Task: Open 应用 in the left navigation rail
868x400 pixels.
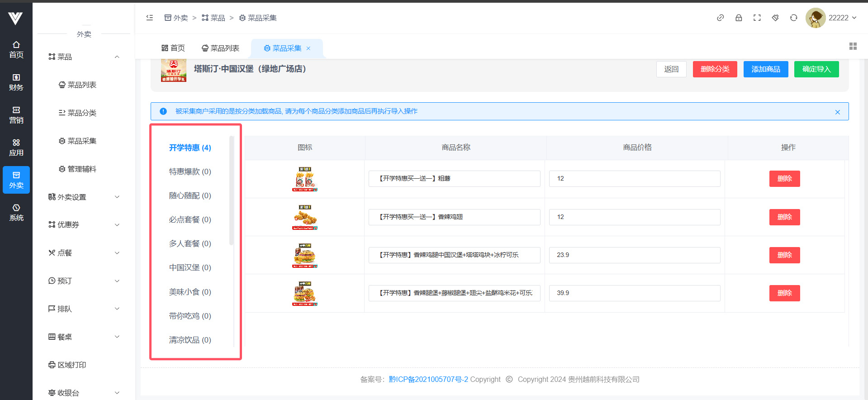Action: (16, 148)
